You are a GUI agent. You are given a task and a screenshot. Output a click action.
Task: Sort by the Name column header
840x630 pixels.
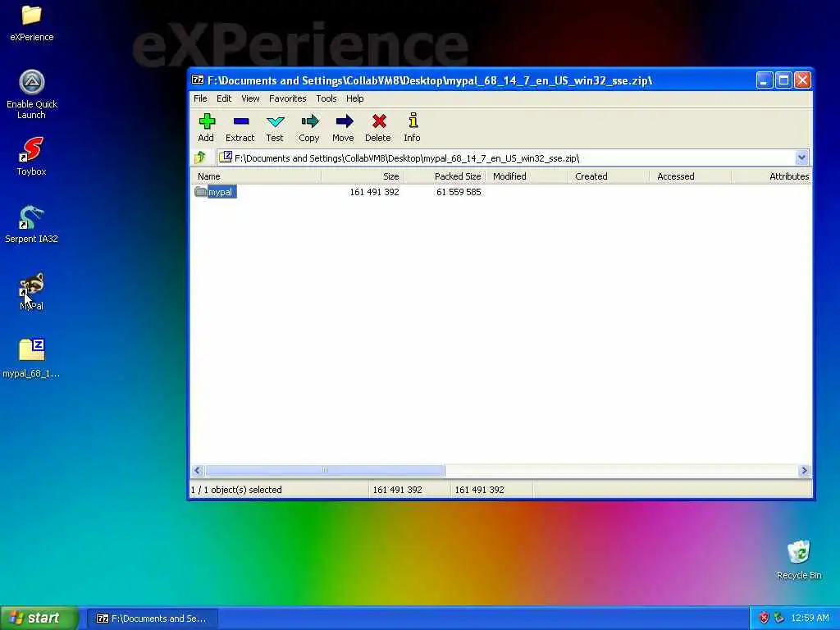(256, 176)
